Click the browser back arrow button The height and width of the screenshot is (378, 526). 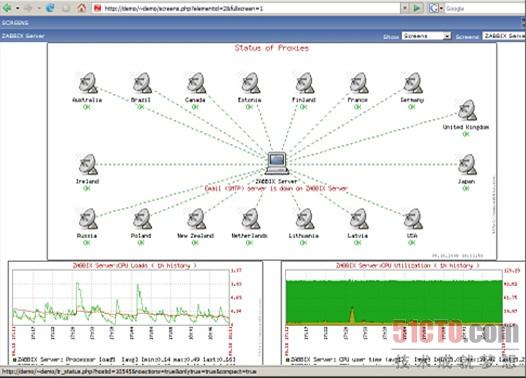tap(7, 8)
